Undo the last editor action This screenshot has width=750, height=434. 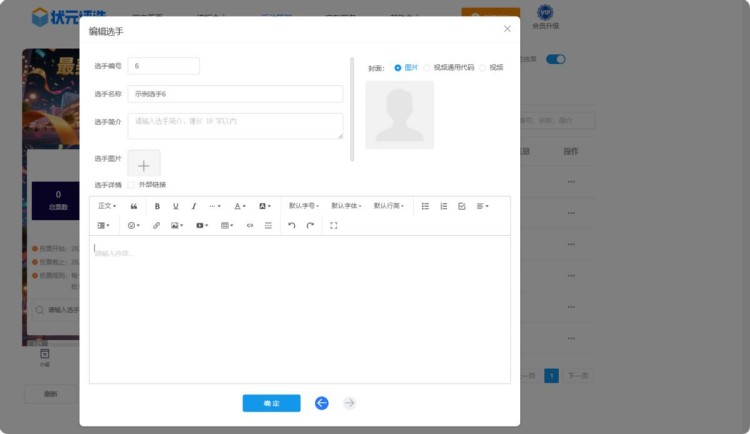pos(292,226)
